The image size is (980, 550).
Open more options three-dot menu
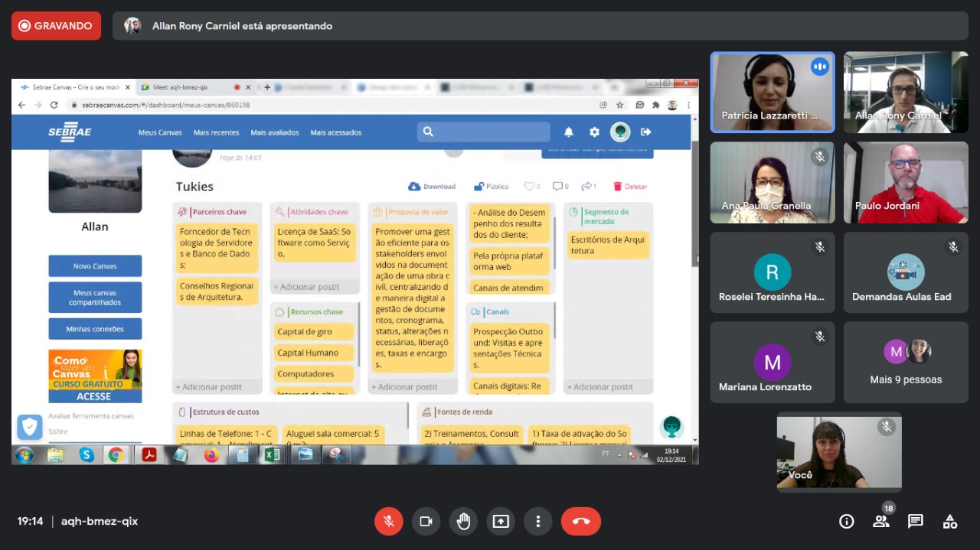click(538, 521)
